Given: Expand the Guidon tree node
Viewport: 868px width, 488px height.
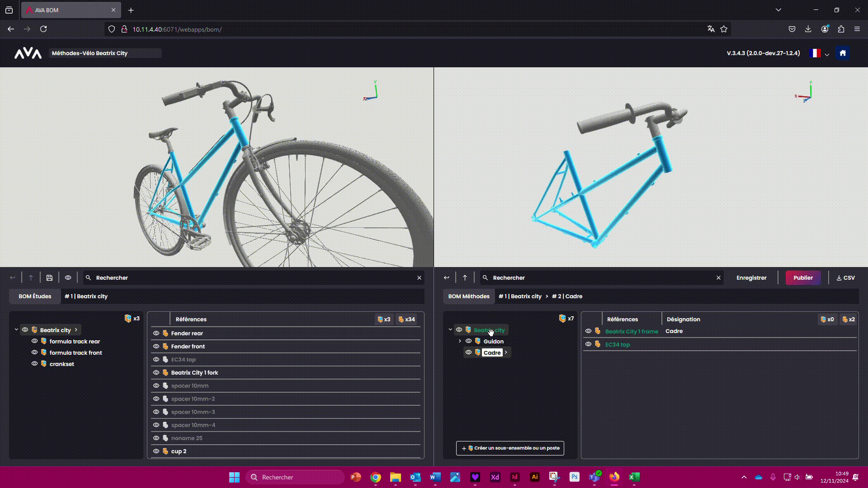Looking at the screenshot, I should [460, 341].
